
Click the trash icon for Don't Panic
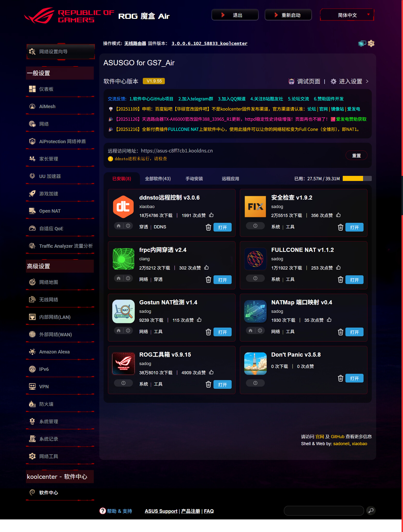point(341,378)
